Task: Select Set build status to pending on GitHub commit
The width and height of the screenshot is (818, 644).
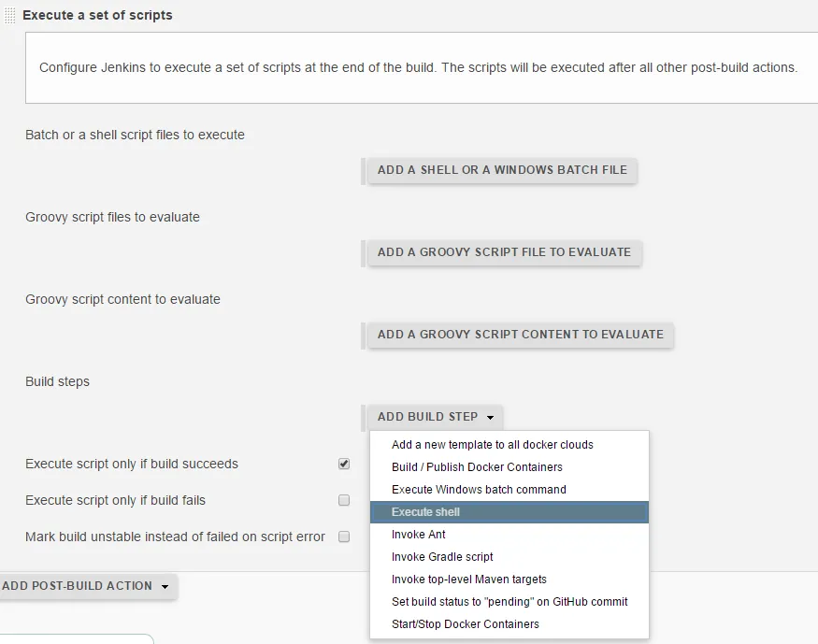Action: tap(509, 602)
